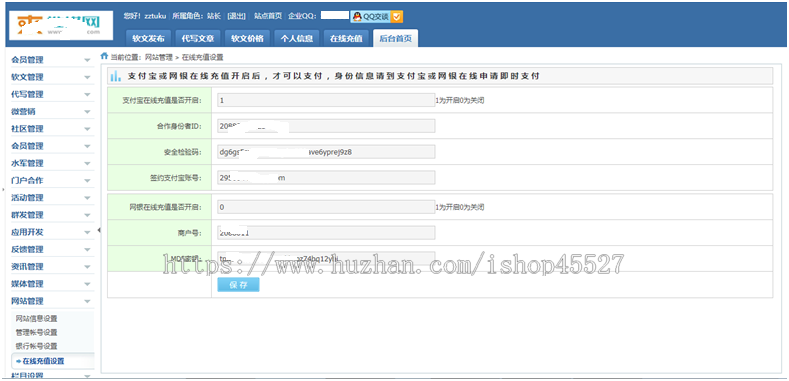The image size is (789, 381).
Task: Focus the 安全检验码 input field
Action: tap(326, 152)
